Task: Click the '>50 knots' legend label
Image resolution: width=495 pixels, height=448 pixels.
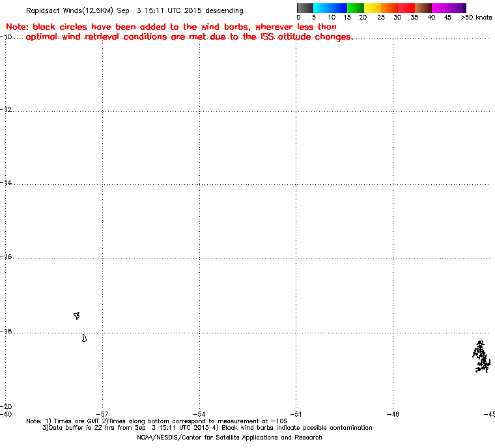Action: click(476, 18)
